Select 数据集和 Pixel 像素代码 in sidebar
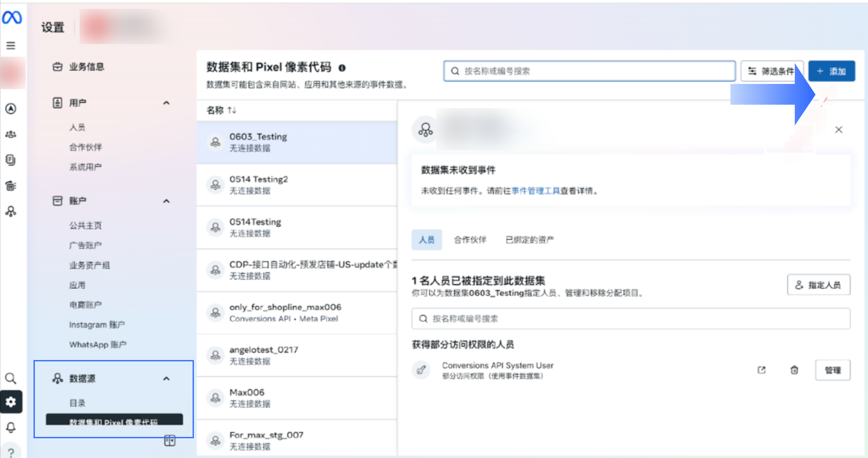Screen dimensions: 868x458 (114, 420)
